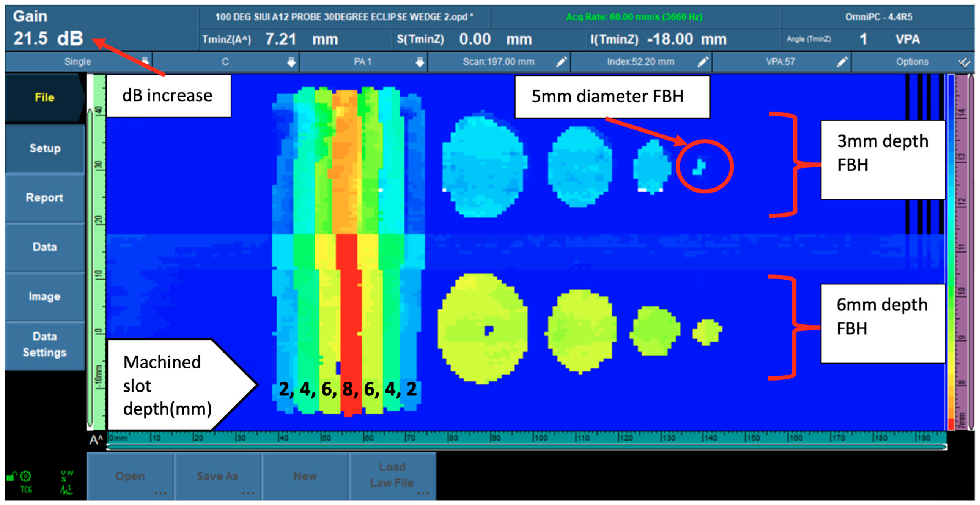Screen dimensions: 980x505
Task: Click the pencil icon beside Index:52.20 mm
Action: 703,62
